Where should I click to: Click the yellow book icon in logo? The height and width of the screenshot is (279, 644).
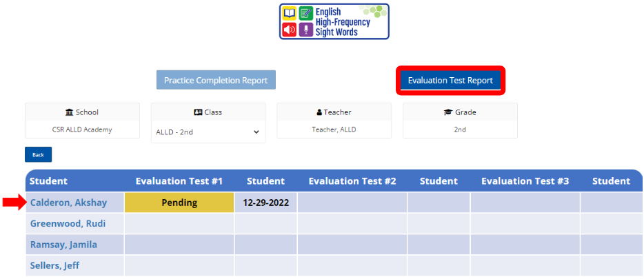[289, 13]
